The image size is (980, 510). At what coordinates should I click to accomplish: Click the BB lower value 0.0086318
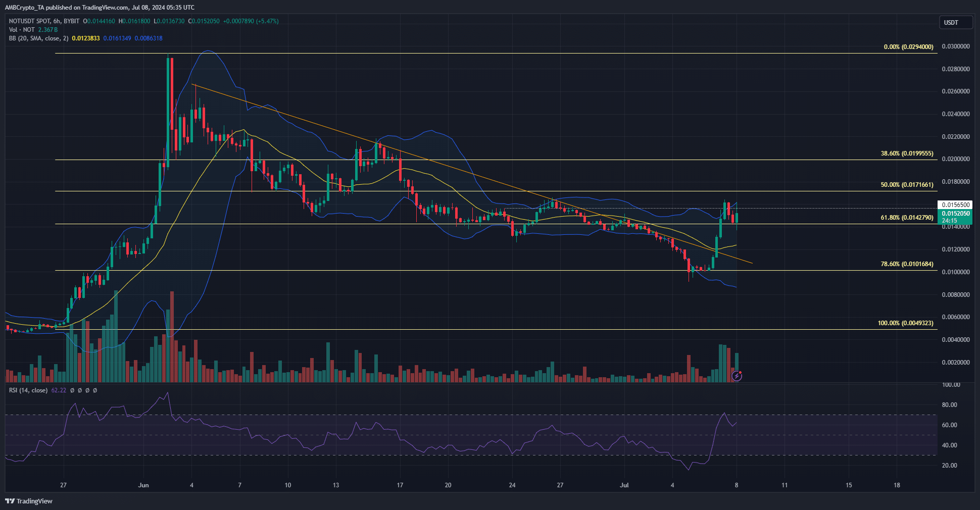[x=149, y=38]
